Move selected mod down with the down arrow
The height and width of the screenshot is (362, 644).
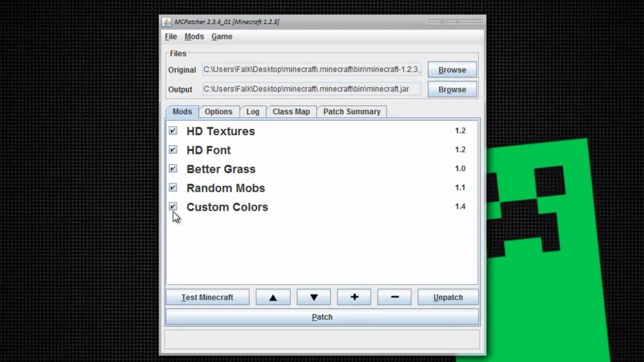pyautogui.click(x=313, y=297)
